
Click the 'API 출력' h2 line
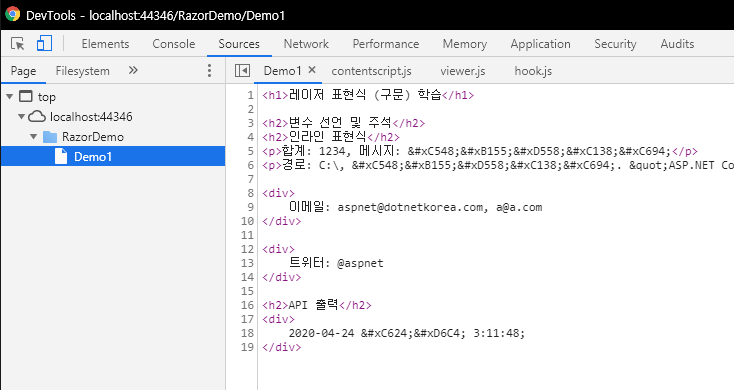tap(317, 305)
